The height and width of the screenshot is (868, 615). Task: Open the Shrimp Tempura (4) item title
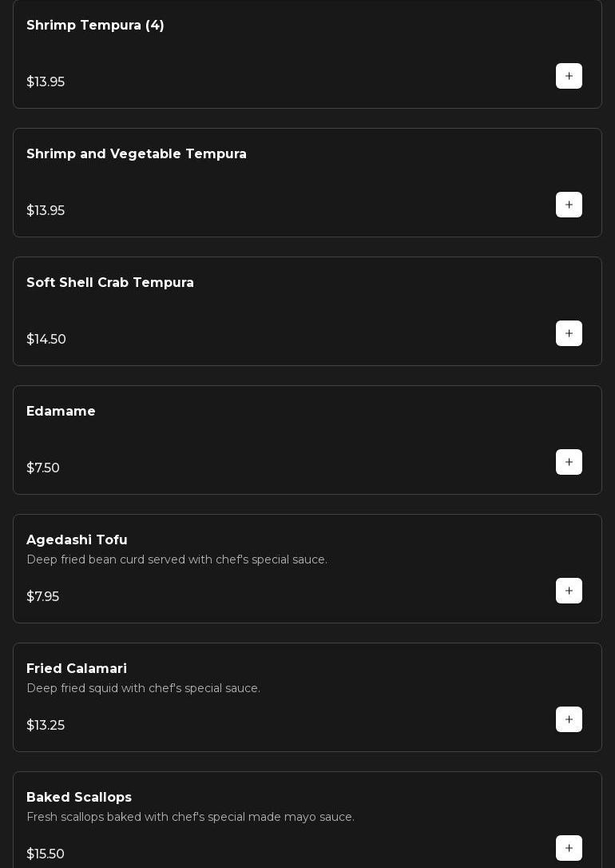tap(95, 26)
